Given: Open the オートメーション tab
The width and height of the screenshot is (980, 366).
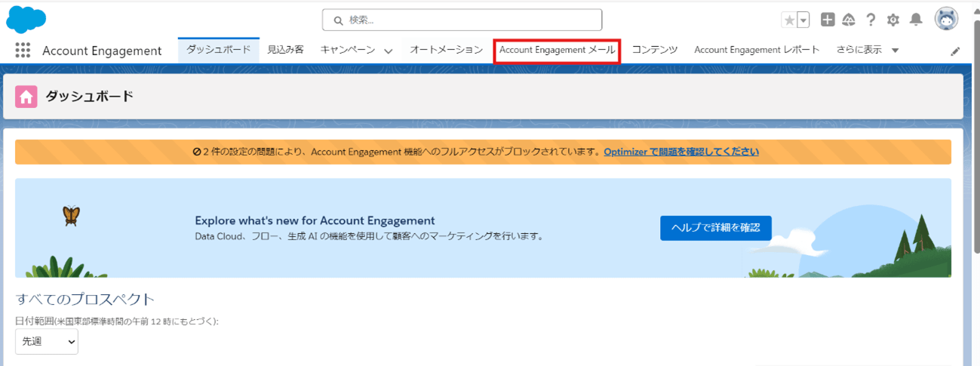Looking at the screenshot, I should point(446,50).
